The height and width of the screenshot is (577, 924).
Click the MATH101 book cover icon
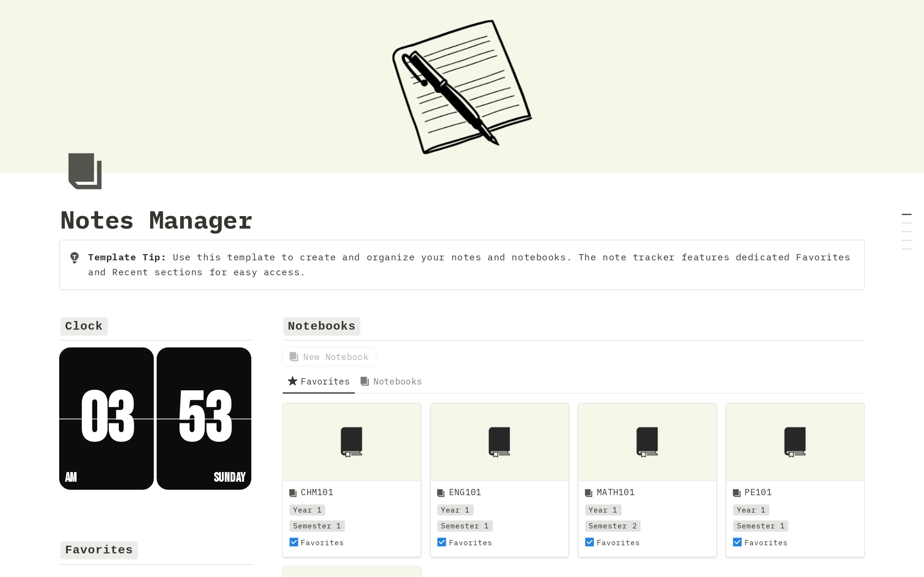[647, 441]
